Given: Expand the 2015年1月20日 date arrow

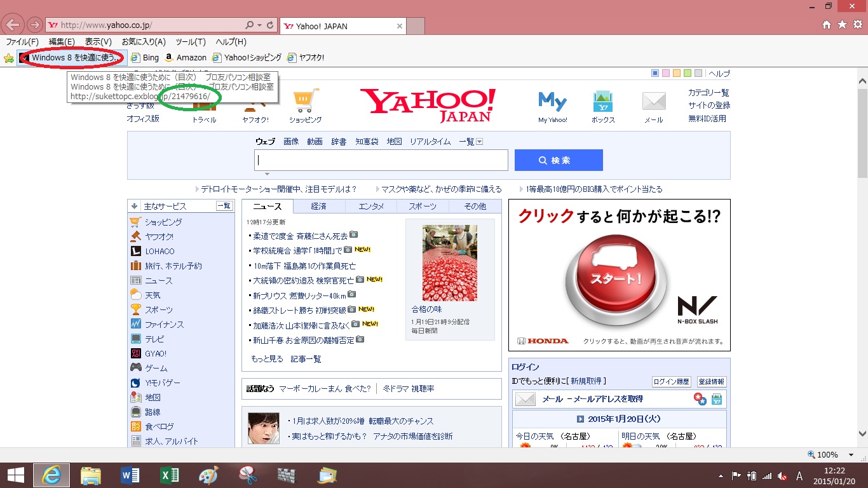Looking at the screenshot, I should (x=580, y=419).
